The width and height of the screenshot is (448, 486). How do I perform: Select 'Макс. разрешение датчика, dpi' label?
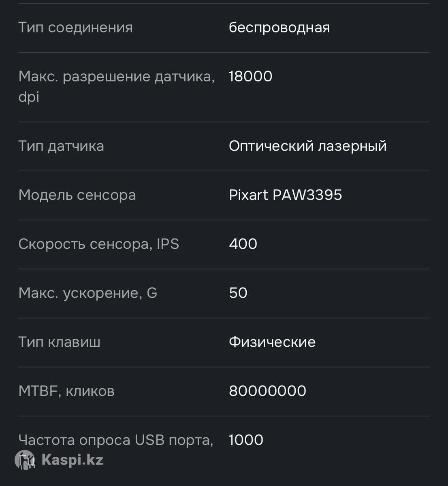click(117, 86)
